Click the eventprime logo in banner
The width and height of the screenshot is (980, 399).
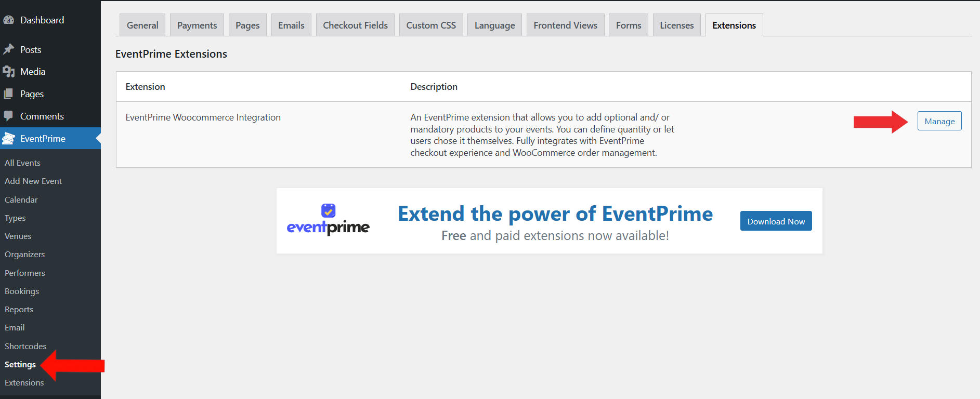click(x=328, y=220)
